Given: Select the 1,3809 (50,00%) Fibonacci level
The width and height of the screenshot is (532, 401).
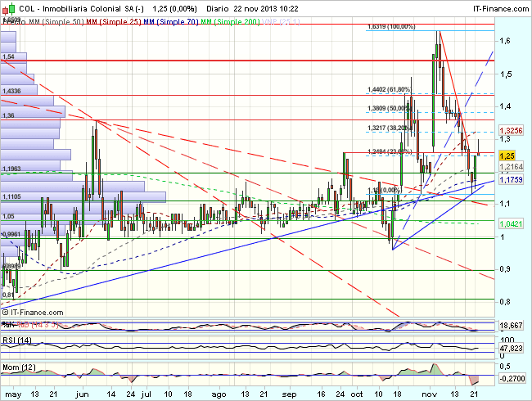Looking at the screenshot, I should point(387,108).
